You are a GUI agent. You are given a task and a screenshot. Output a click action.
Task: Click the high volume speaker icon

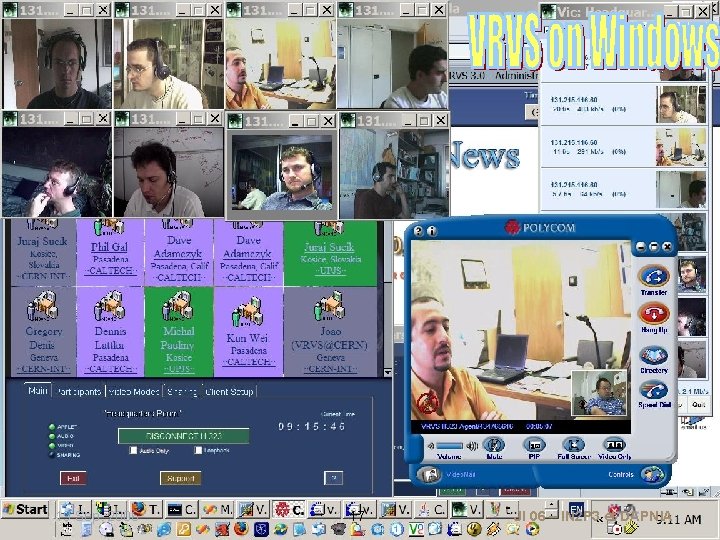coord(472,446)
